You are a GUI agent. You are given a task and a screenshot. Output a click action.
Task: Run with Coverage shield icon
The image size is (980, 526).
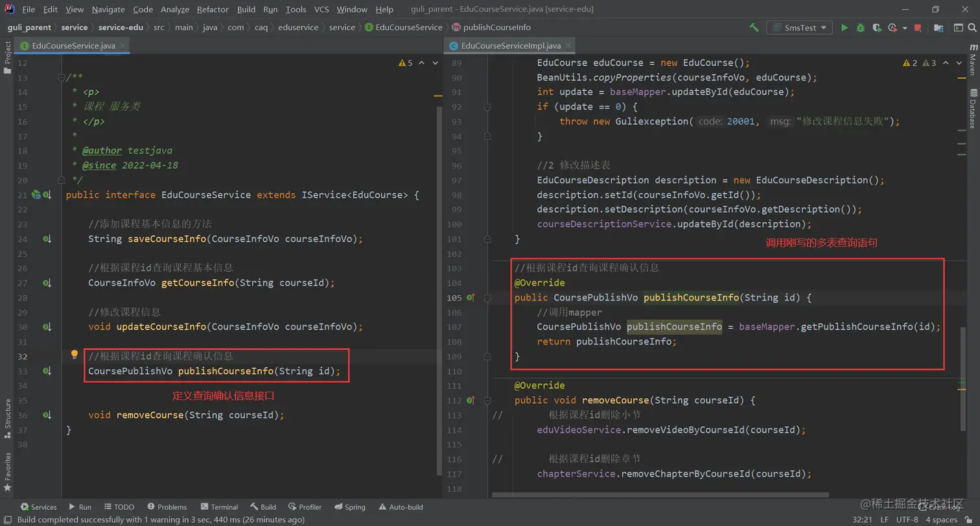click(876, 28)
